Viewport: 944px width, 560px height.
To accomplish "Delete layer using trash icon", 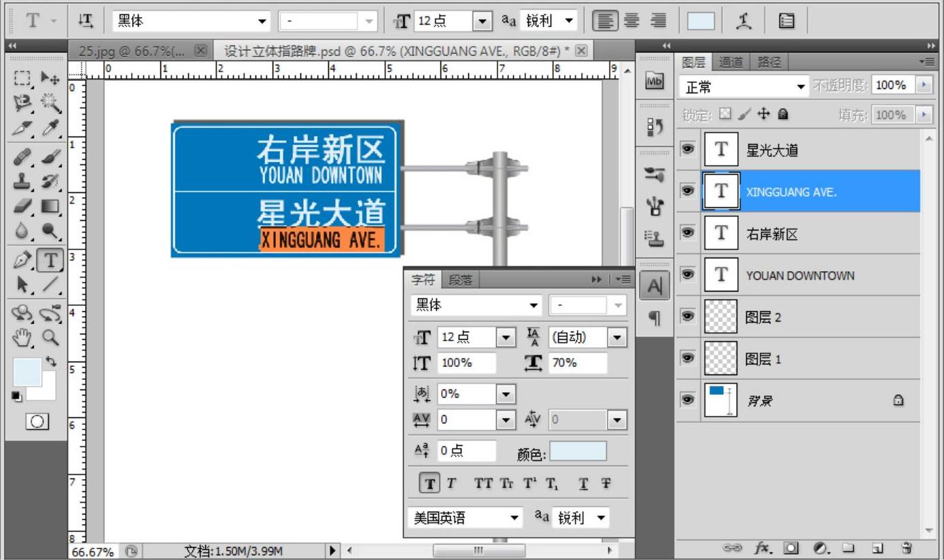I will (x=906, y=547).
